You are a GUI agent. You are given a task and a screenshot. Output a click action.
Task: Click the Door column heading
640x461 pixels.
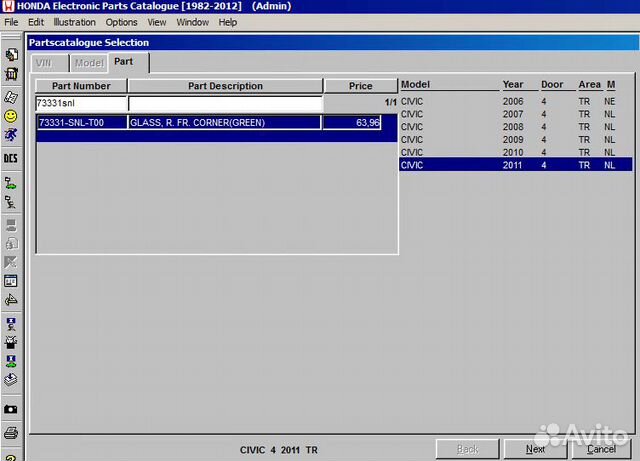552,85
